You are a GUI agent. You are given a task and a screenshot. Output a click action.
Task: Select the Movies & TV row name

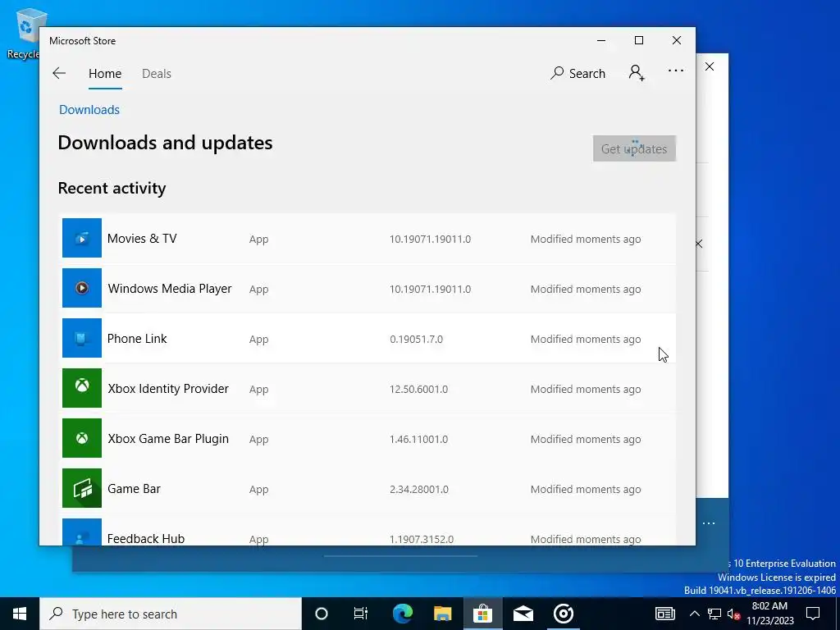[x=142, y=239]
